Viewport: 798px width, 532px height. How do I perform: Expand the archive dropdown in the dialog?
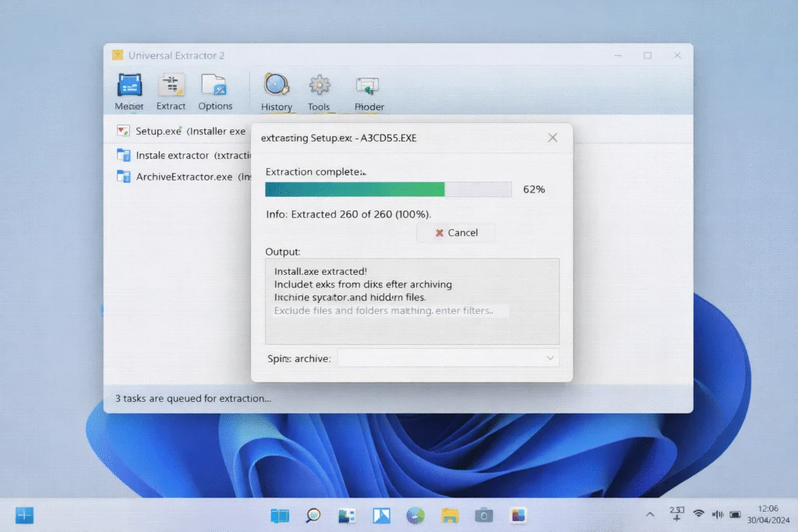pyautogui.click(x=550, y=358)
